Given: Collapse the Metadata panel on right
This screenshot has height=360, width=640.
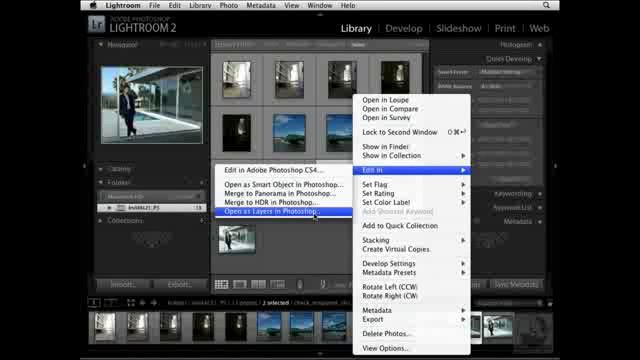Looking at the screenshot, I should click(540, 222).
